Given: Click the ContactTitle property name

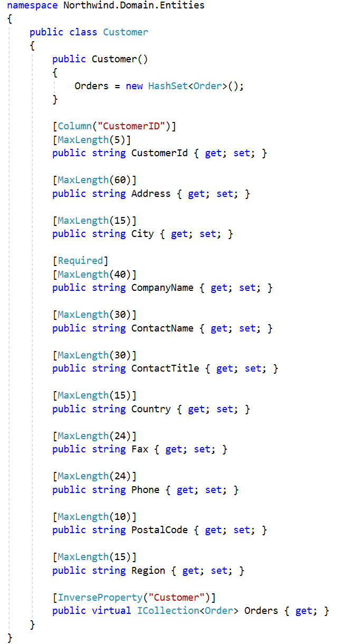Looking at the screenshot, I should click(165, 368).
